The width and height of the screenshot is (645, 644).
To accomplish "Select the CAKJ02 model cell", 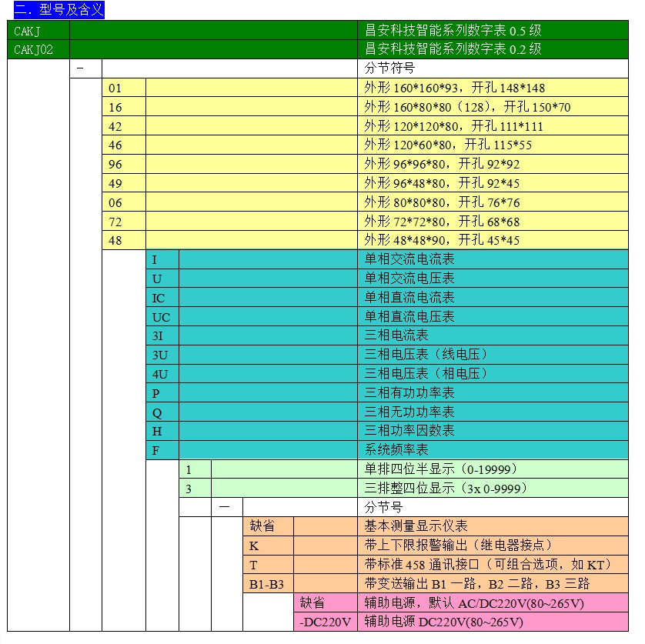I will [38, 49].
